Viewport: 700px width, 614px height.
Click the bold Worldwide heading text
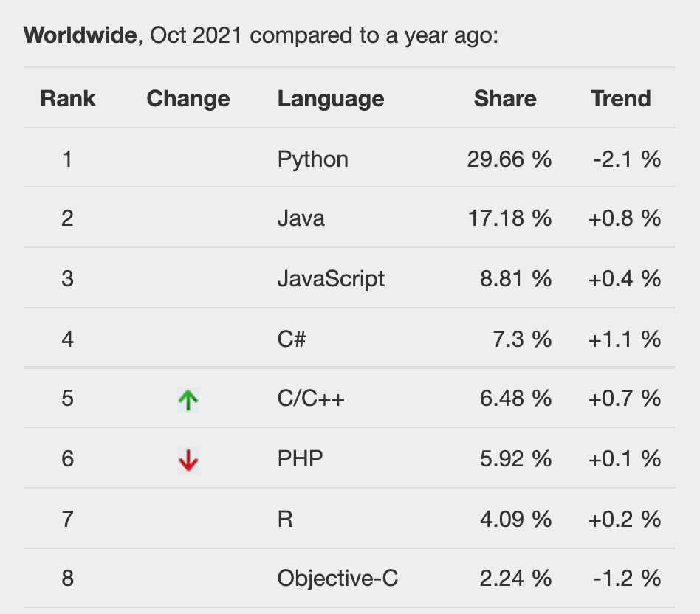coord(80,35)
